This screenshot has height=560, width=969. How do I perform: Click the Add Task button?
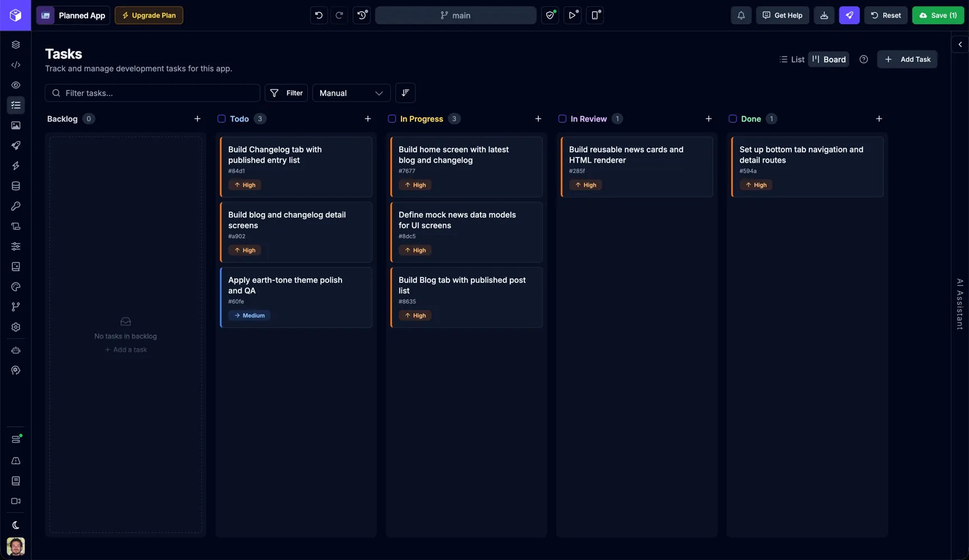(x=907, y=59)
